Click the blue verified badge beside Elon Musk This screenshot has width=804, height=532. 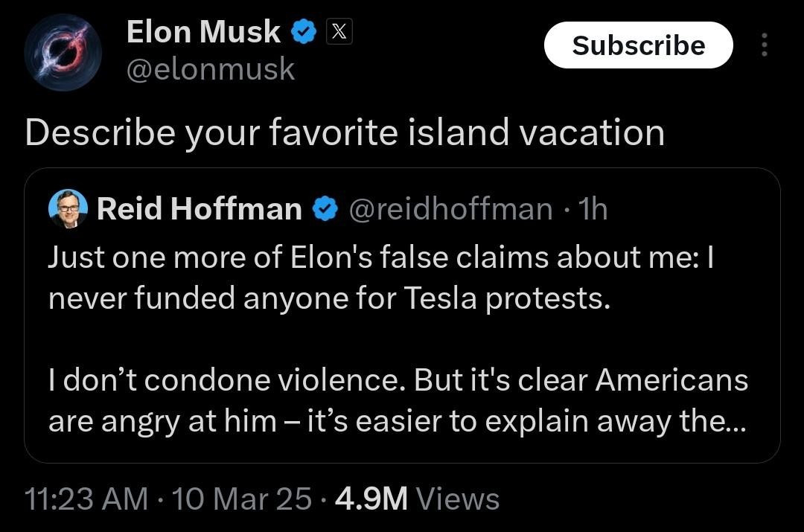tap(301, 33)
